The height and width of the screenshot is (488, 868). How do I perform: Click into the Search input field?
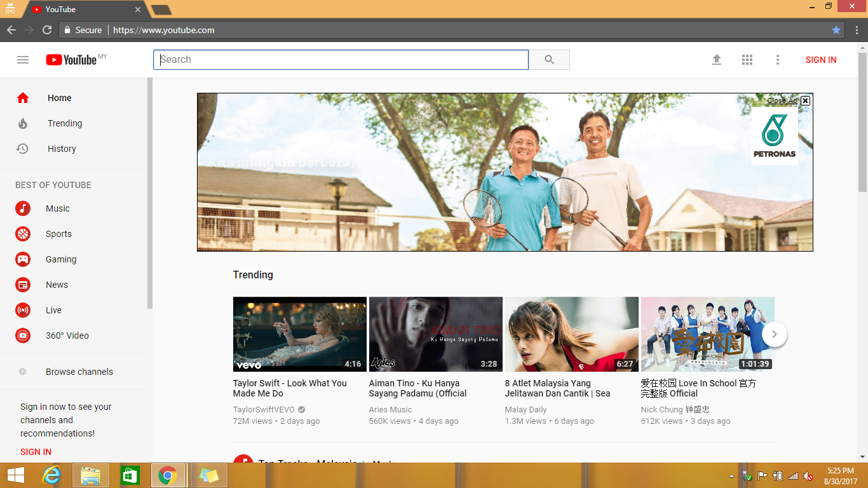[x=341, y=60]
